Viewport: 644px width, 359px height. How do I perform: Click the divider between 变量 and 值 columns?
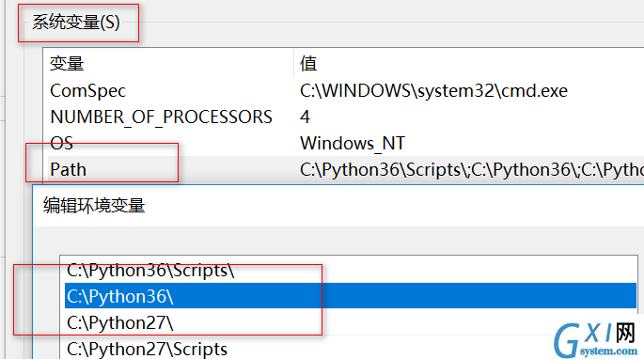[293, 63]
